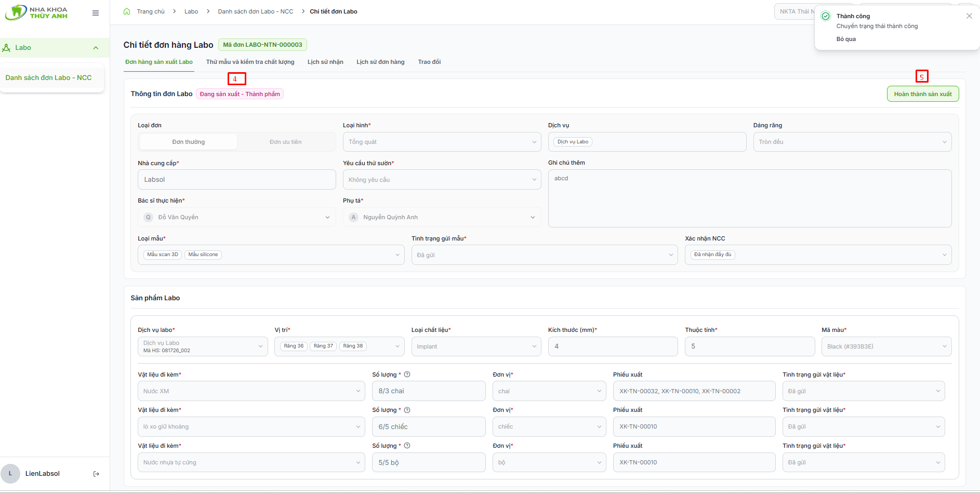Image resolution: width=980 pixels, height=494 pixels.
Task: Go to Trang chủ breadcrumb link
Action: 151,11
